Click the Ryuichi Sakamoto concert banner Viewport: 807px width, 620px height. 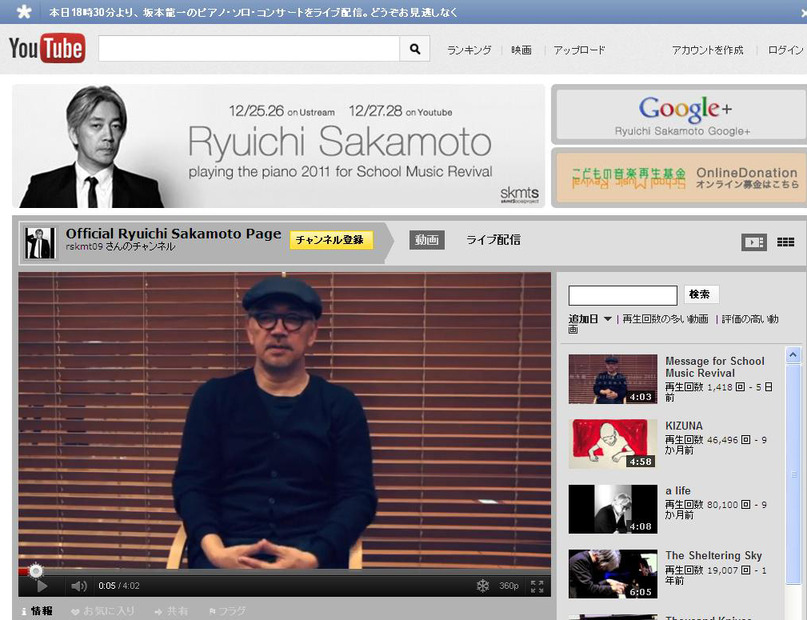[x=278, y=146]
